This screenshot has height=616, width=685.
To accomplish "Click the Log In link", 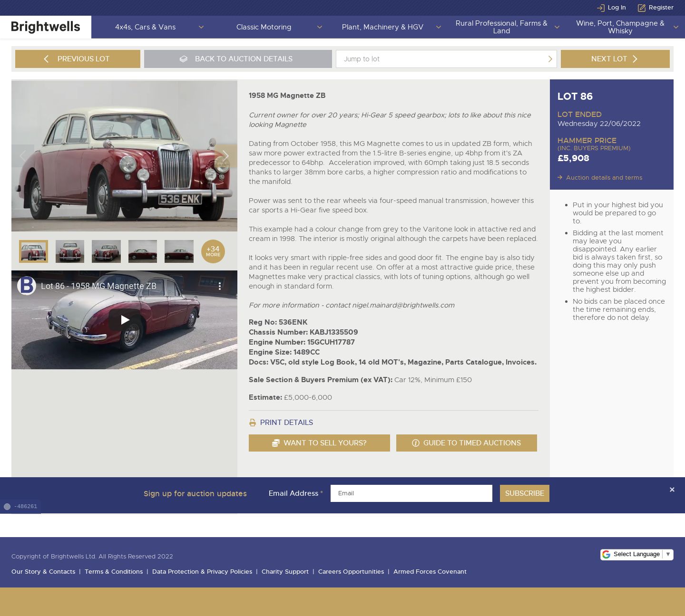I will click(x=617, y=8).
